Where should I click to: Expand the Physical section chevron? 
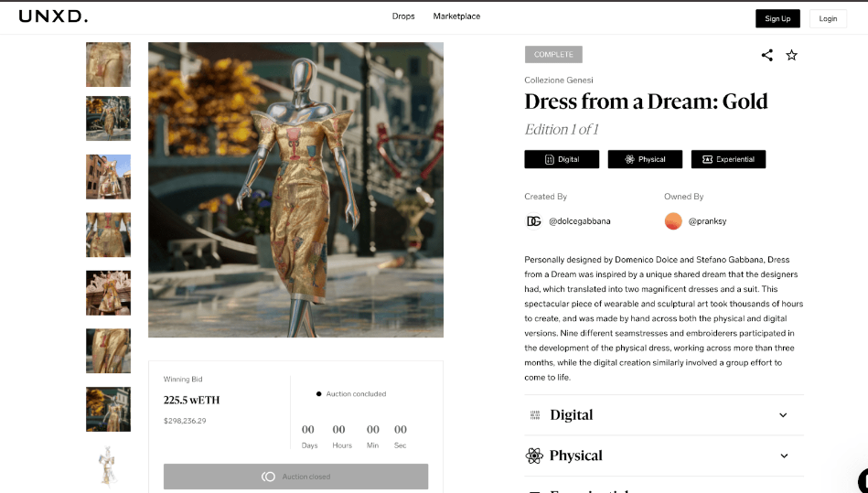coord(784,455)
